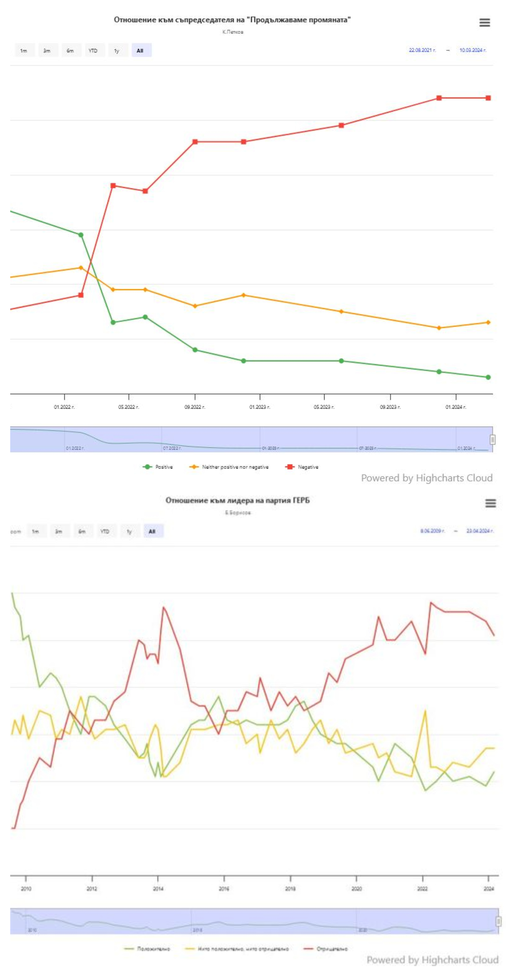Grab the top chart navigator right handle

coord(493,440)
